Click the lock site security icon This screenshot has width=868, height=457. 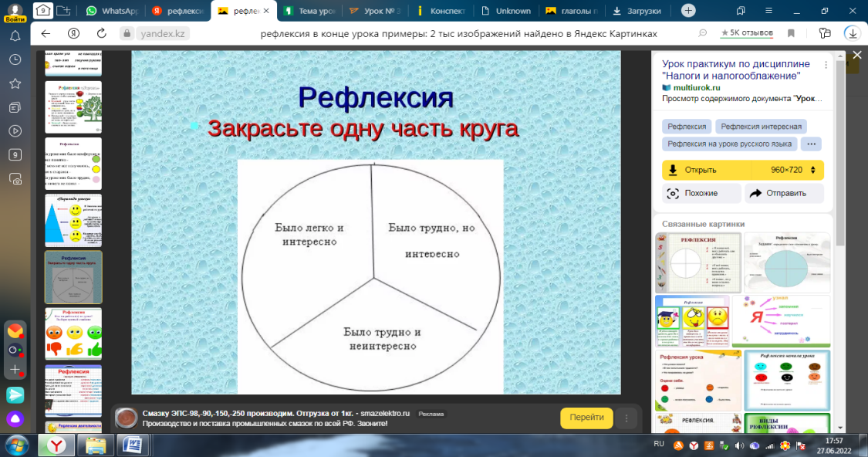(x=127, y=33)
